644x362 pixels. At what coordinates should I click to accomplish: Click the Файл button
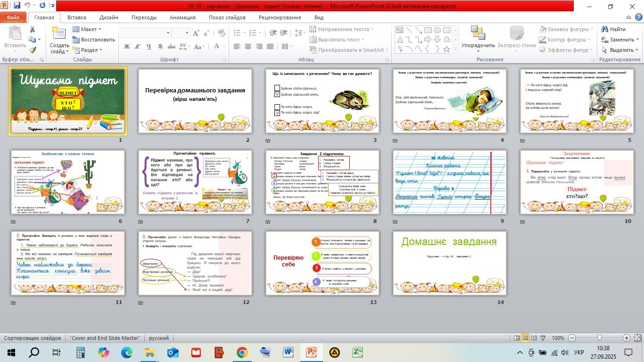pos(13,17)
